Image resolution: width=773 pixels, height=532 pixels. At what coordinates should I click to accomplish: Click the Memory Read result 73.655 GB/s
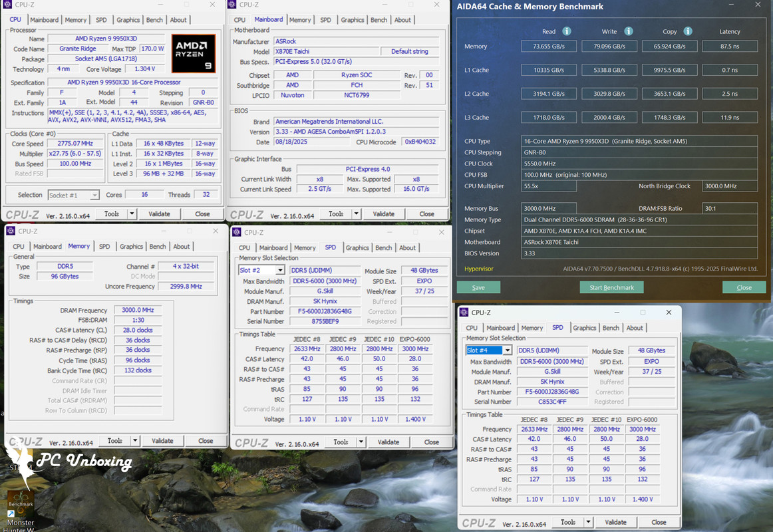tap(549, 47)
